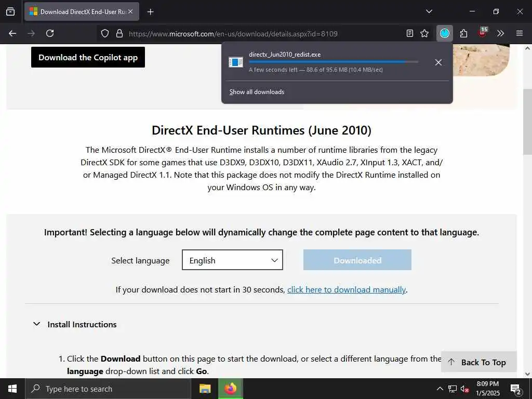Image resolution: width=532 pixels, height=399 pixels.
Task: Toggle the downloads panel toolbar button
Action: 445,33
